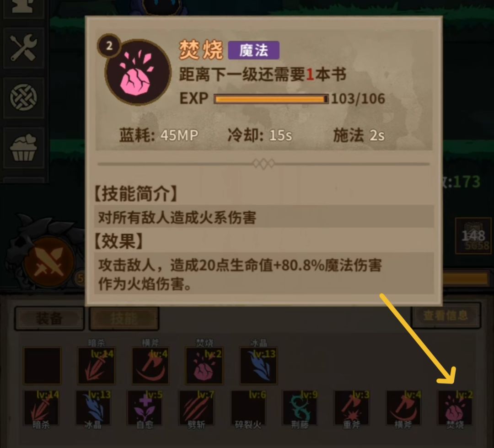494x448 pixels.
Task: Open the woven knot emblem sidebar icon
Action: (23, 97)
